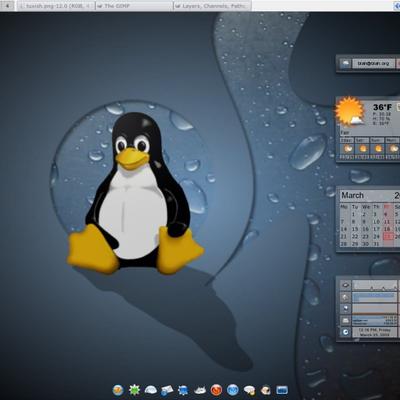Click the date and time display in monitor
This screenshot has width=400, height=400.
[376, 332]
